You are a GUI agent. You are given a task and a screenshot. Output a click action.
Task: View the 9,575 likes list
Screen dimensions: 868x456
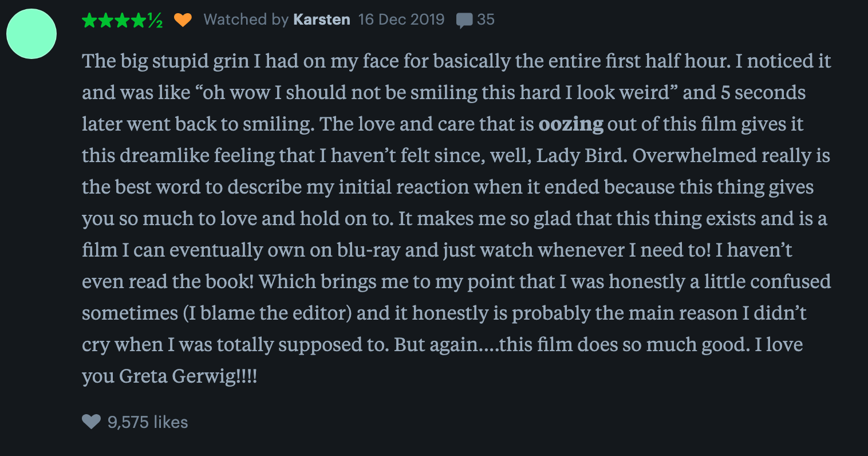(x=148, y=422)
